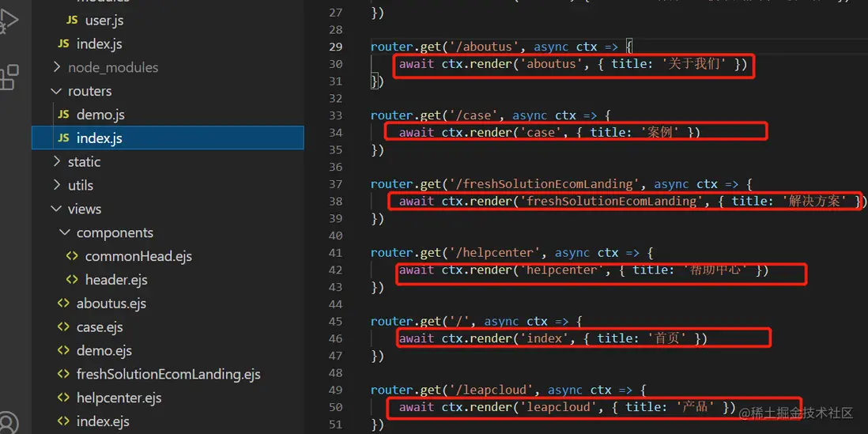Click the title string '解决方案'
The width and height of the screenshot is (868, 434).
[x=815, y=201]
